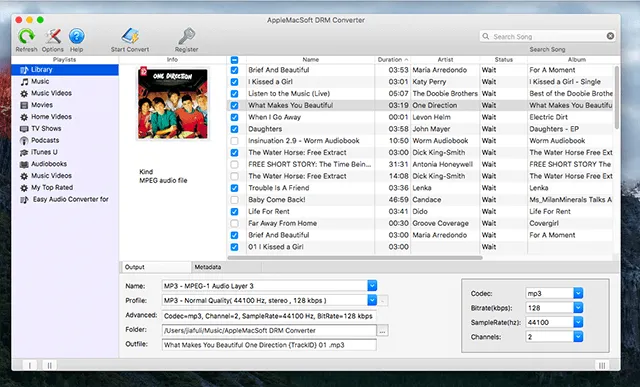Switch to the Output tab

coord(156,267)
